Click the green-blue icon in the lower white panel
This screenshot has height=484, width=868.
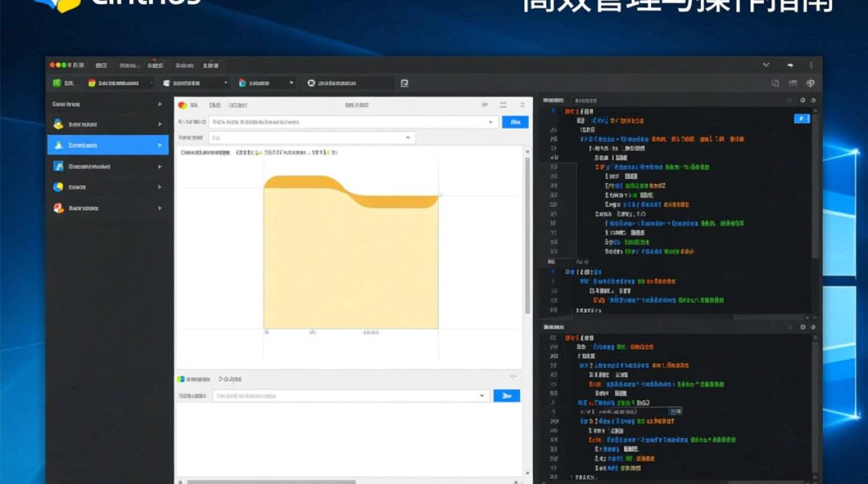tap(181, 379)
